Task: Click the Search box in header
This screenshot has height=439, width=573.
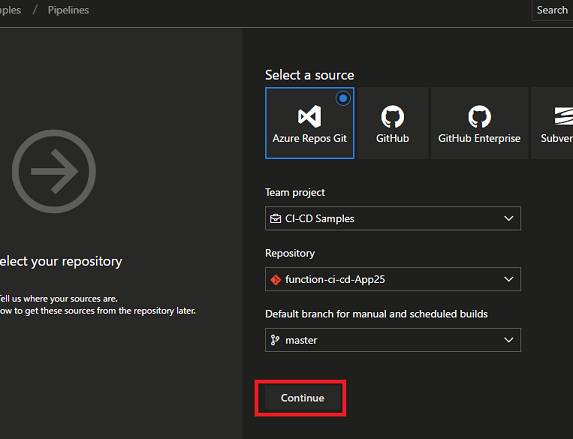Action: (x=552, y=10)
